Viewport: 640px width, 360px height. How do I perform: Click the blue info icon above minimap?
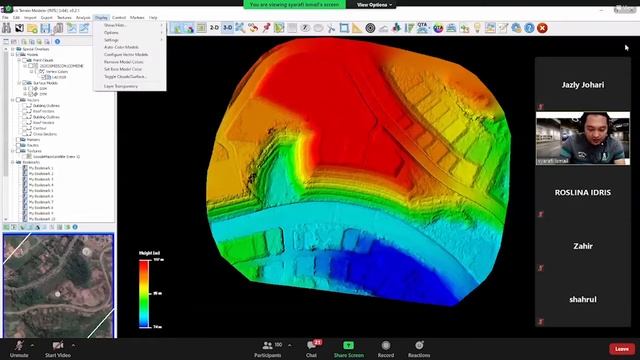click(x=75, y=227)
